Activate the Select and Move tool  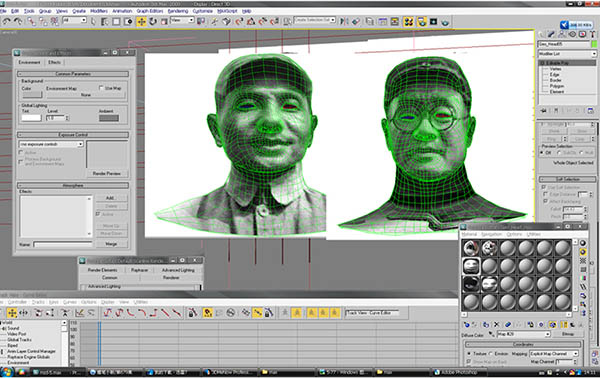coord(141,21)
